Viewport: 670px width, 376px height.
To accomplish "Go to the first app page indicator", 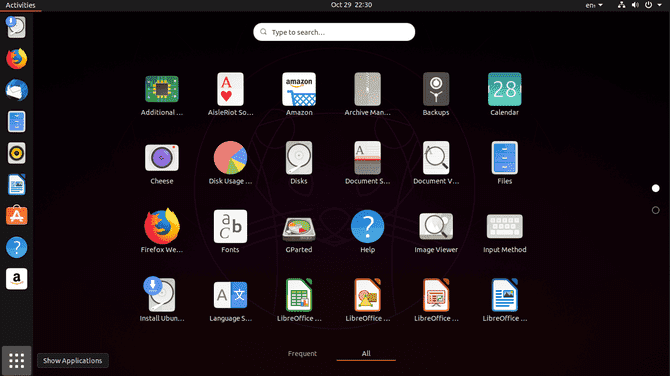I will 655,188.
